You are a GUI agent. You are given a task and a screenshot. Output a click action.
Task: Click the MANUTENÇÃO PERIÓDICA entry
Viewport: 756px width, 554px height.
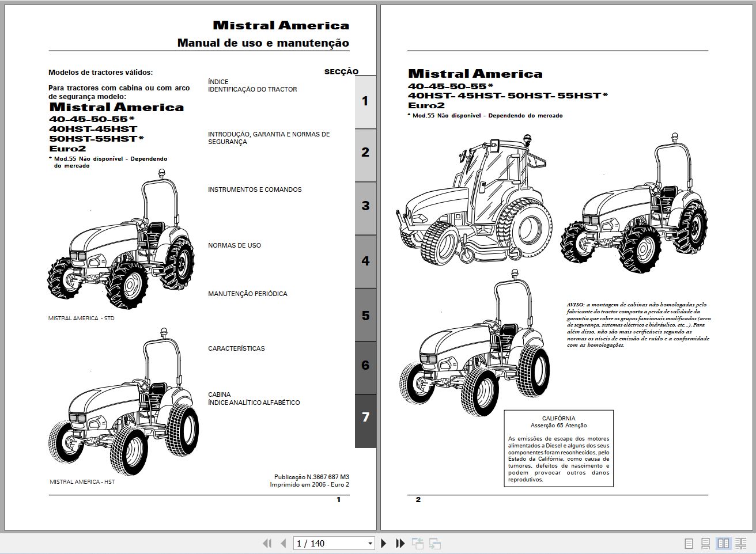pyautogui.click(x=248, y=294)
